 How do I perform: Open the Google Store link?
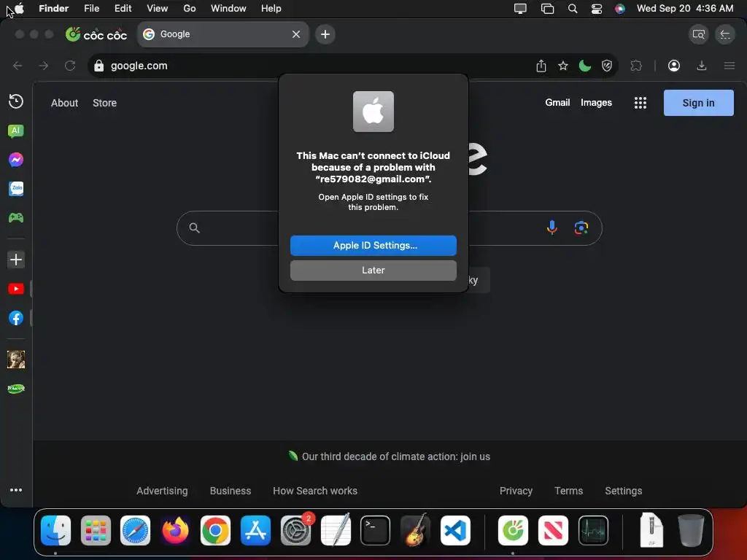(104, 103)
